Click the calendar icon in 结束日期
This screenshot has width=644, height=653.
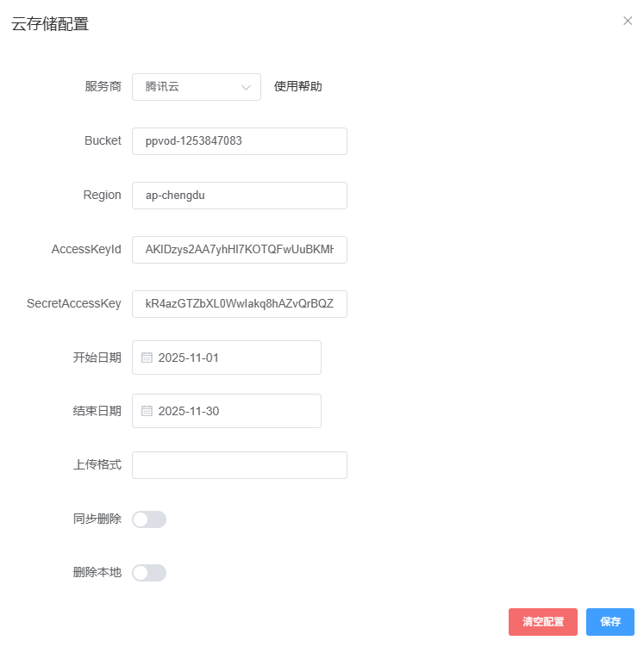point(147,411)
